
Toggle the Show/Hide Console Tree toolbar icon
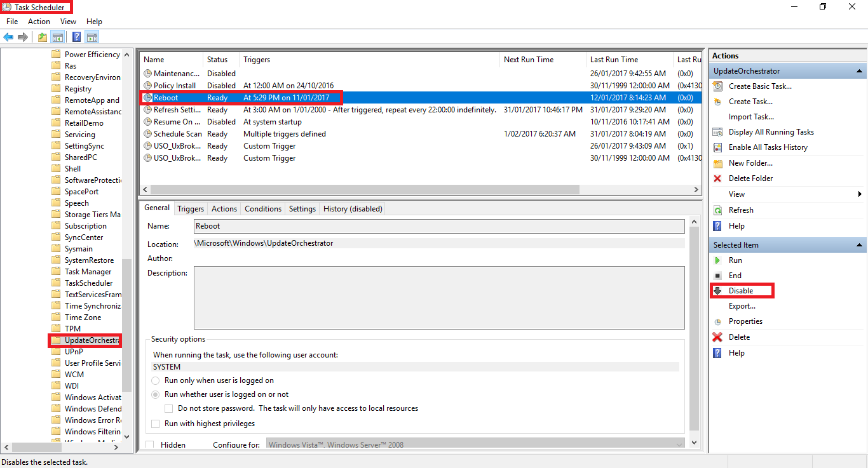57,37
